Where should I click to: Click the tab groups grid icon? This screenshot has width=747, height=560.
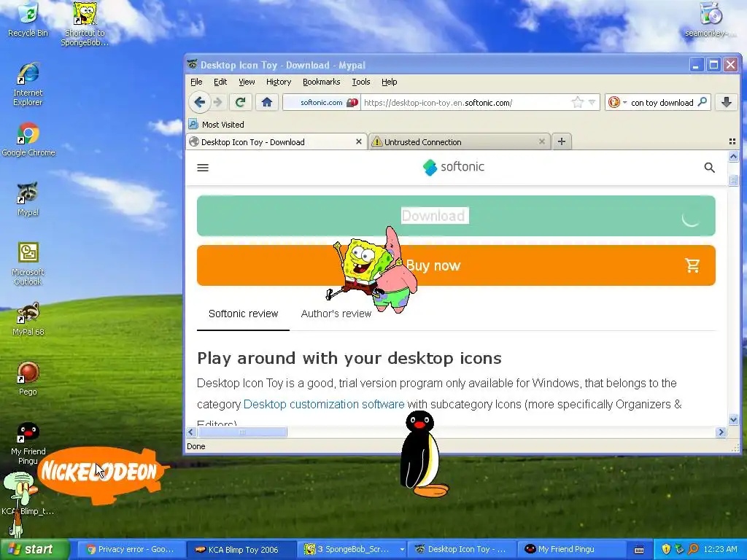tap(732, 141)
